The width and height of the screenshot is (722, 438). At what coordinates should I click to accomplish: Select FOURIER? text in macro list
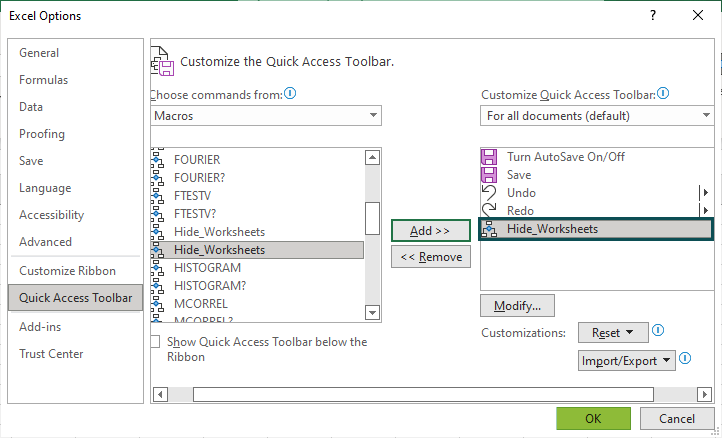[x=199, y=177]
